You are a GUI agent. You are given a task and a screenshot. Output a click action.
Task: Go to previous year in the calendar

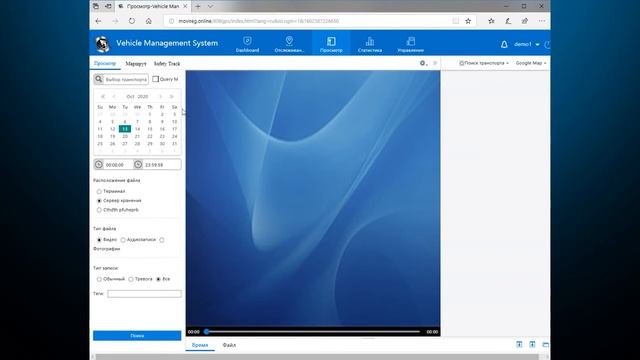[x=103, y=97]
